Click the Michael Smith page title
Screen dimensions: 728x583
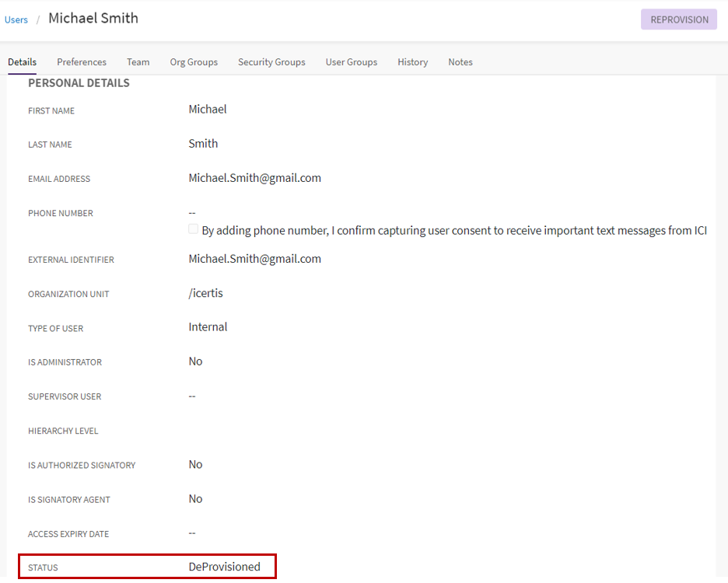[x=93, y=18]
